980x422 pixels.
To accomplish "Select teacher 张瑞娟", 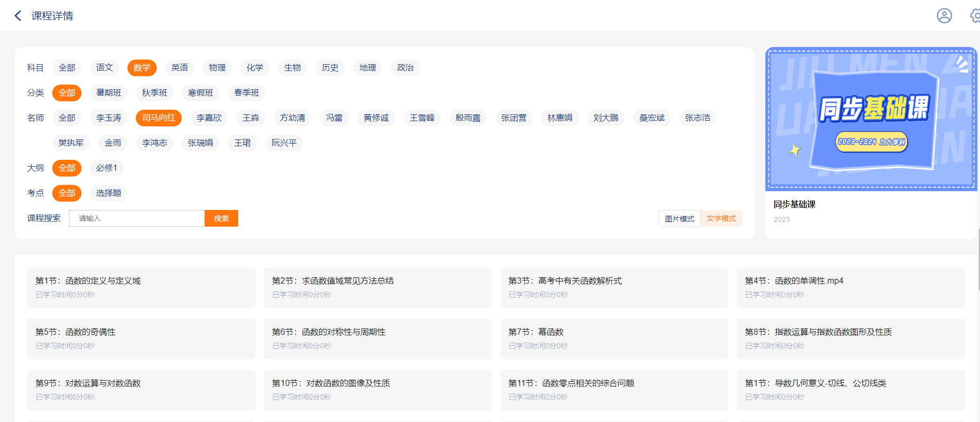I will [x=201, y=143].
